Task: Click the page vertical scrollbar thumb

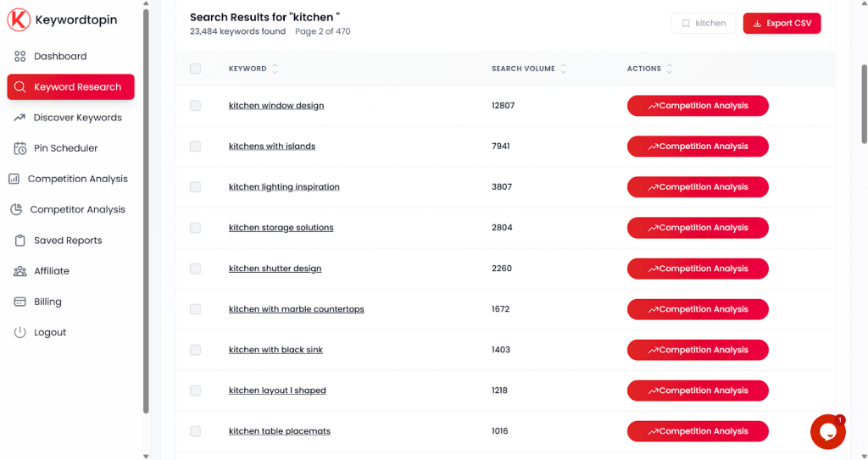Action: click(x=864, y=102)
